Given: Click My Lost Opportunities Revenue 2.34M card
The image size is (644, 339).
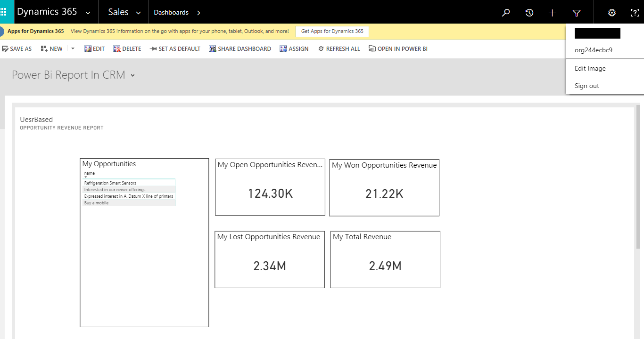Looking at the screenshot, I should [270, 259].
